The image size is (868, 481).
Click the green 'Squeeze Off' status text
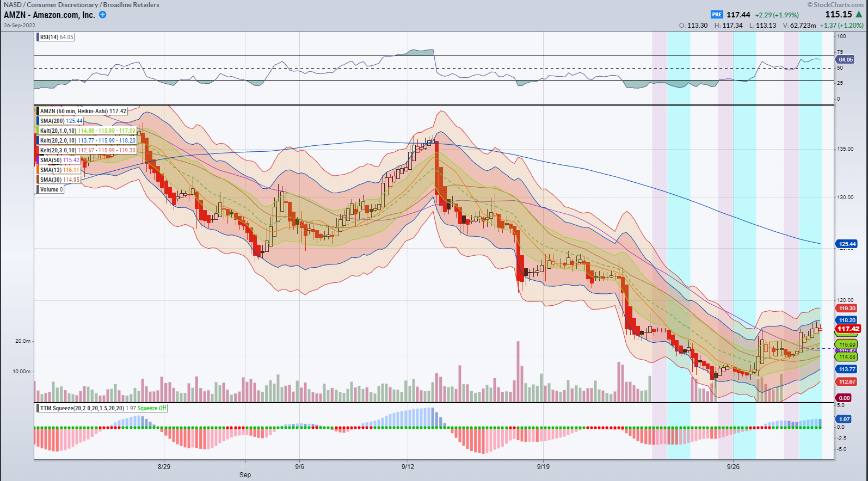pyautogui.click(x=152, y=408)
